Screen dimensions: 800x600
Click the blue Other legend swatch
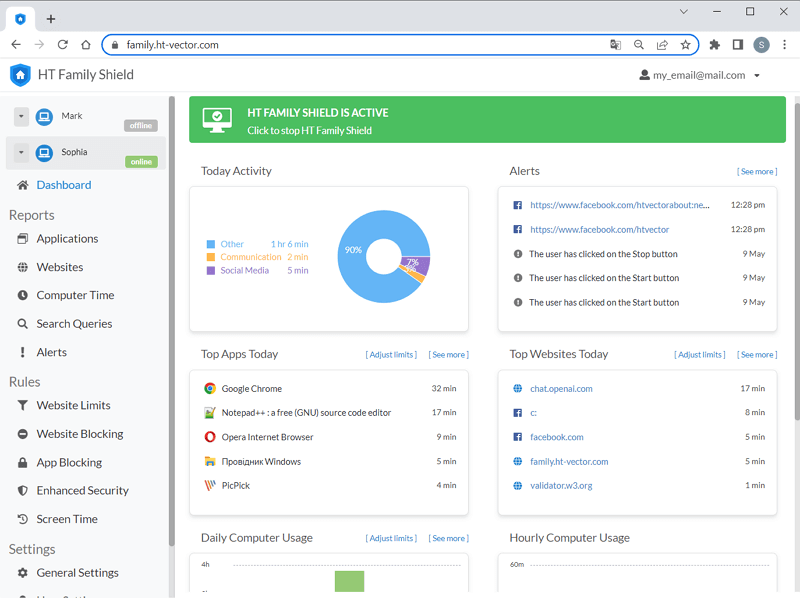(x=211, y=244)
